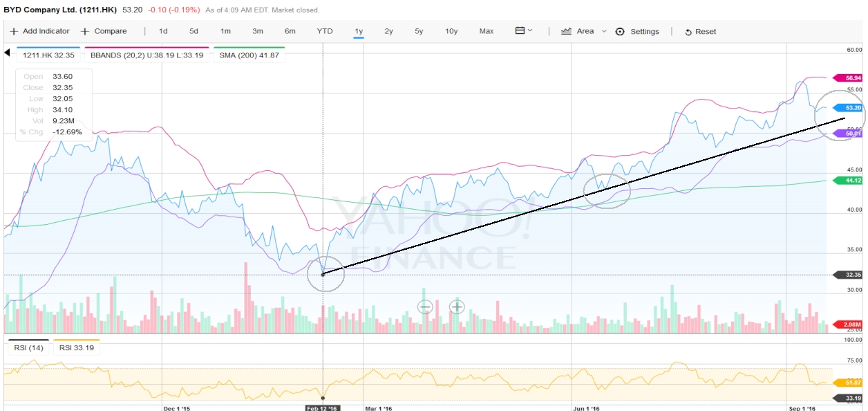The image size is (868, 411).
Task: Select the 5y time range
Action: tap(419, 31)
